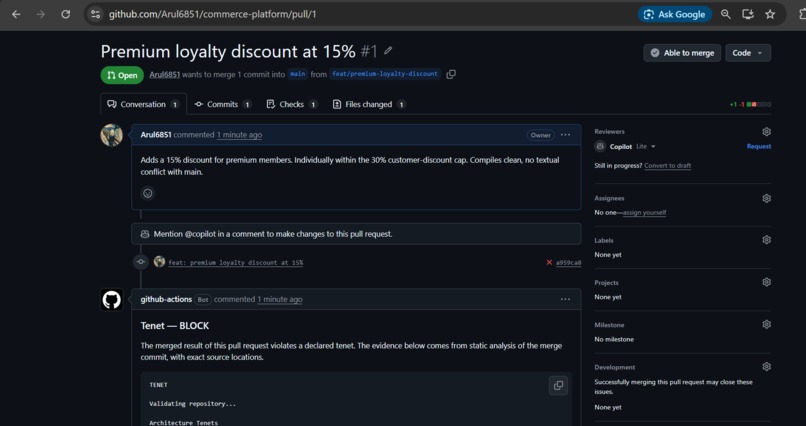The height and width of the screenshot is (426, 806).
Task: Click the assign yourself link
Action: (645, 212)
